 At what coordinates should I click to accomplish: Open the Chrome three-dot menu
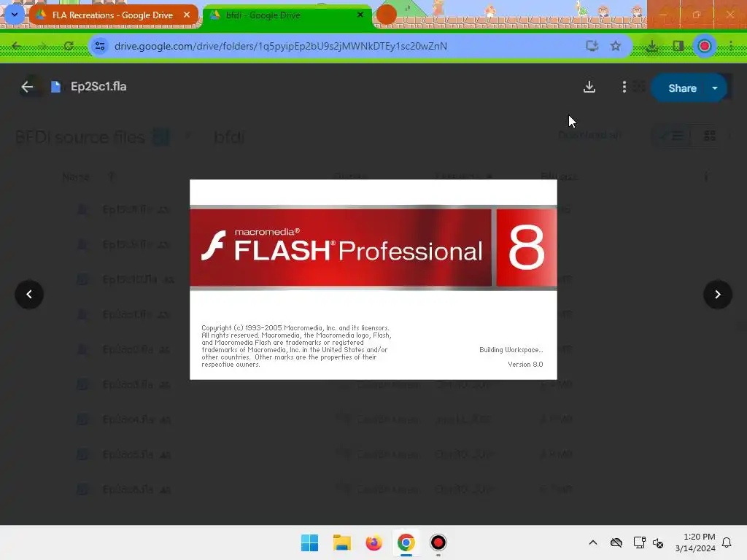click(x=731, y=46)
